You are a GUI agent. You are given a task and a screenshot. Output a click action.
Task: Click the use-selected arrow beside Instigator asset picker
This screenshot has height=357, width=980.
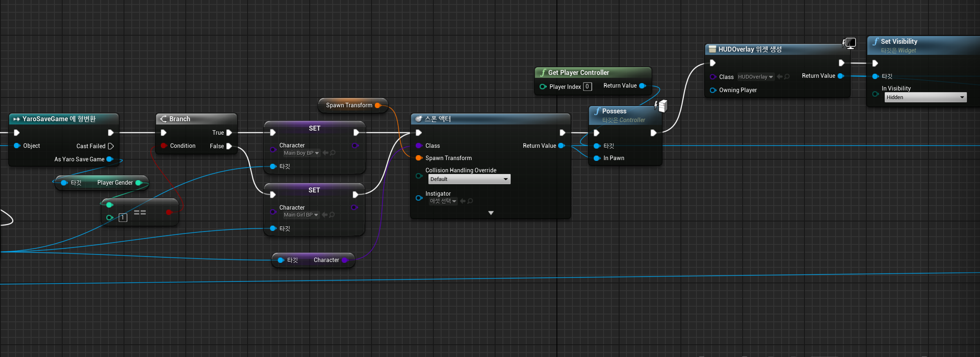(x=463, y=201)
